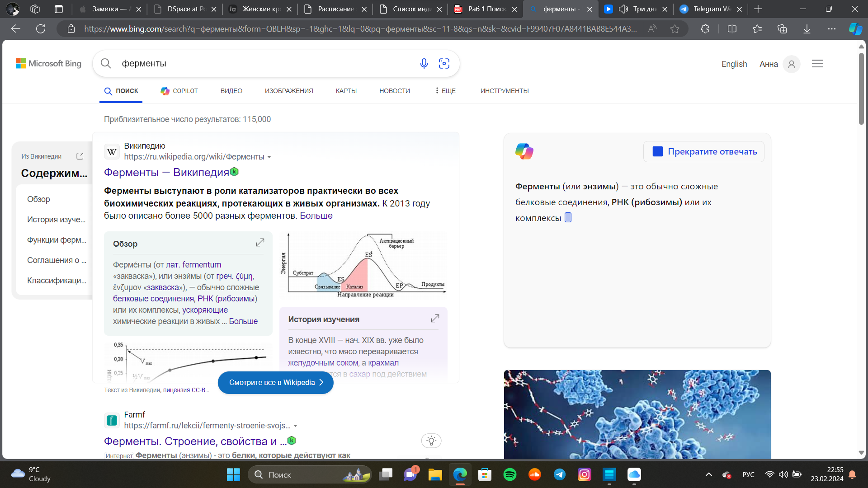Viewport: 868px width, 488px height.
Task: Open ЕЩЕ more search categories
Action: 445,91
